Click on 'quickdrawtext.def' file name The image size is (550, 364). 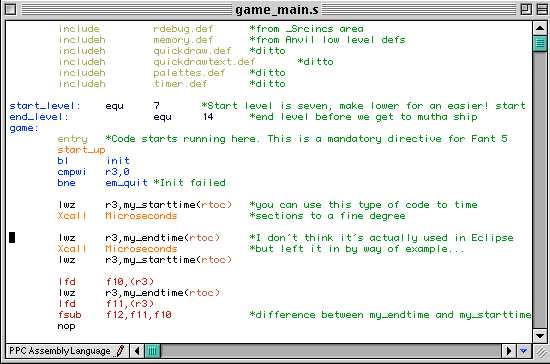[204, 62]
